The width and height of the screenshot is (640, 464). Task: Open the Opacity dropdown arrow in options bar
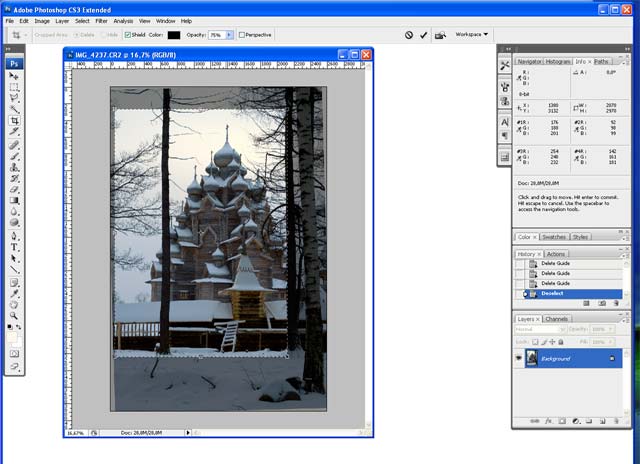231,34
